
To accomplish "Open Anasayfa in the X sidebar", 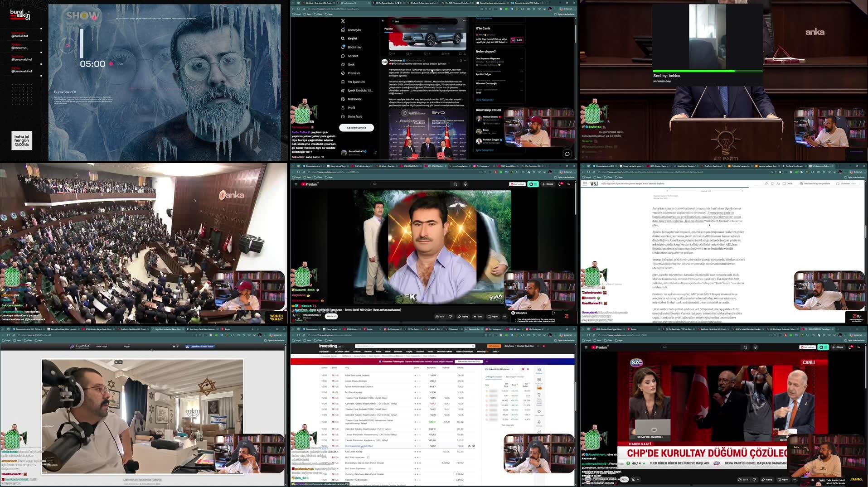I will tap(351, 30).
